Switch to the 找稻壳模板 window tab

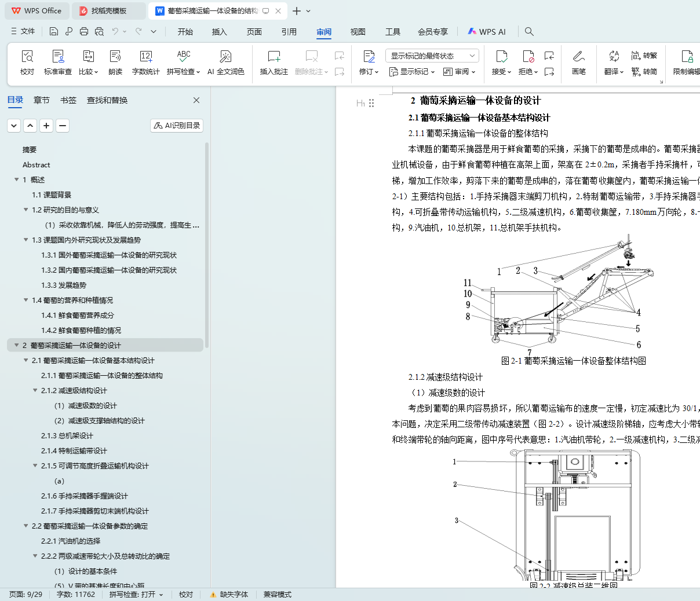109,11
